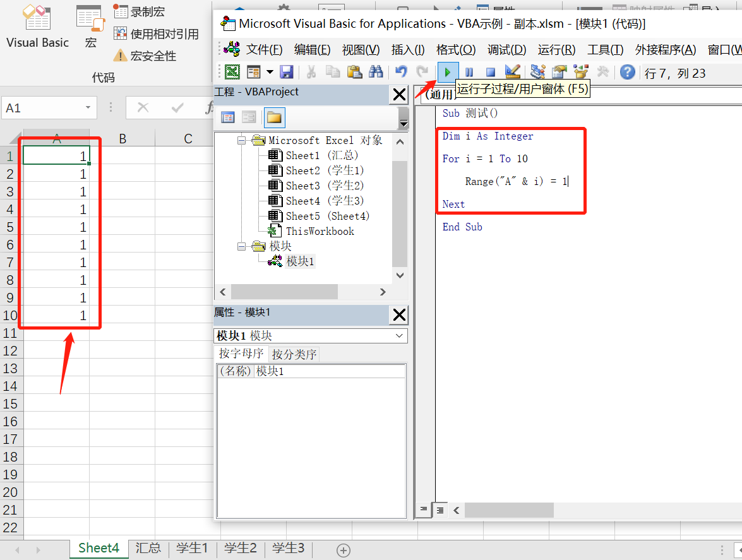Pause execution with the Break icon
742x560 pixels.
(x=469, y=72)
